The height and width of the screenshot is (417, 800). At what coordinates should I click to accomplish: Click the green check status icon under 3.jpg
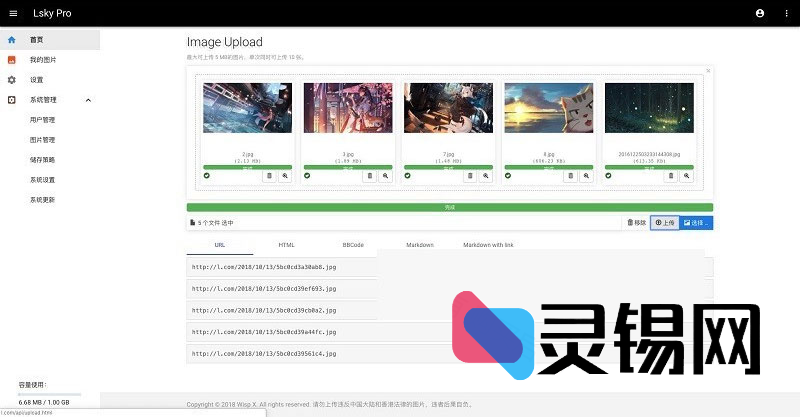(307, 176)
